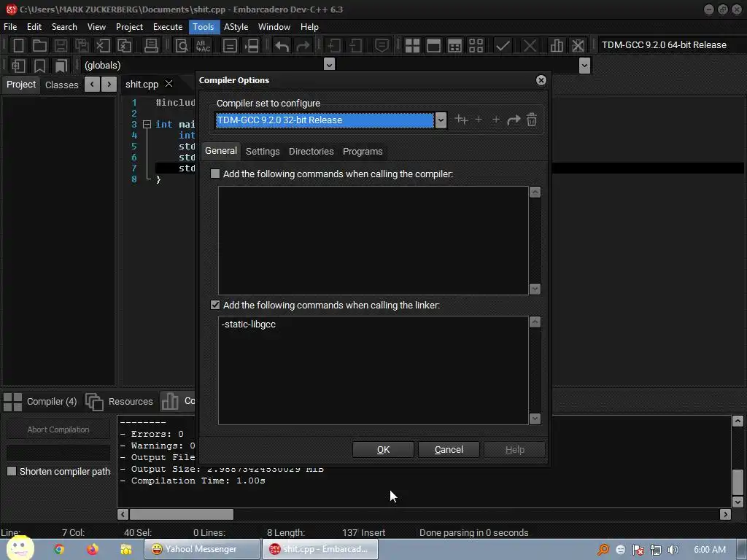Click the Replace AB-AC toolbar icon

[x=203, y=46]
